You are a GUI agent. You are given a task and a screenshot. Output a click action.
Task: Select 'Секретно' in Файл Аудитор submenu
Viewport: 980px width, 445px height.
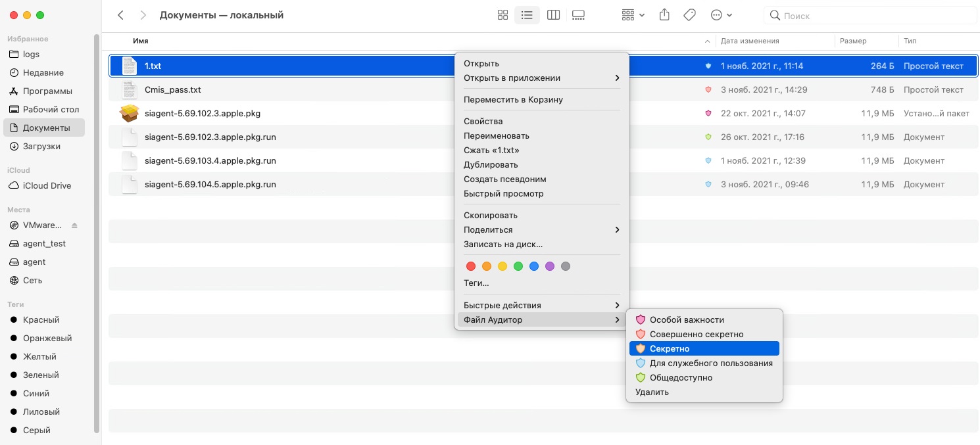670,348
